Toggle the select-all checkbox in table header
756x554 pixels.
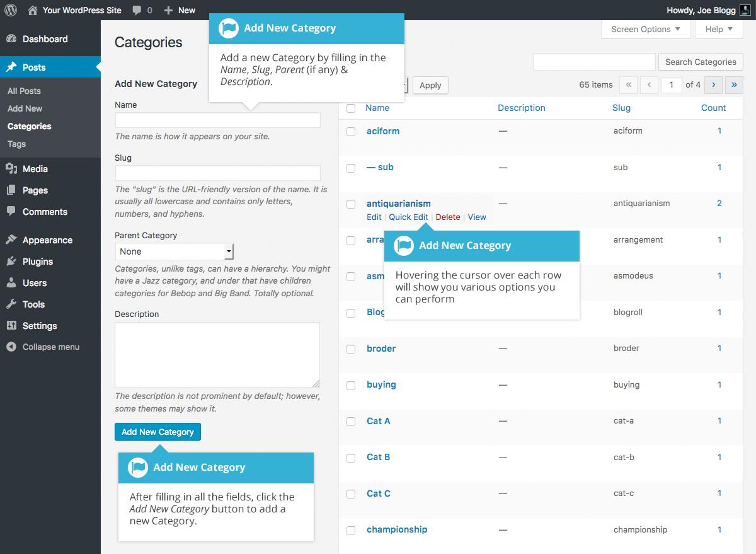click(x=351, y=108)
